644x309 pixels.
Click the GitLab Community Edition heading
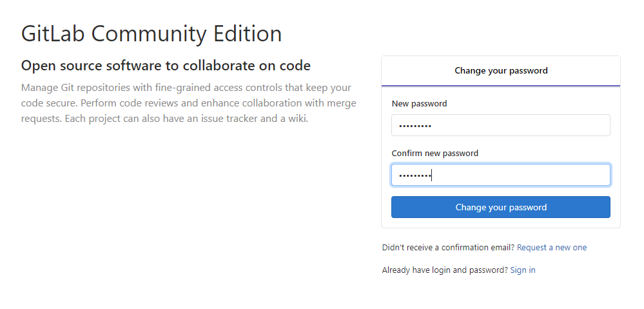pyautogui.click(x=151, y=34)
